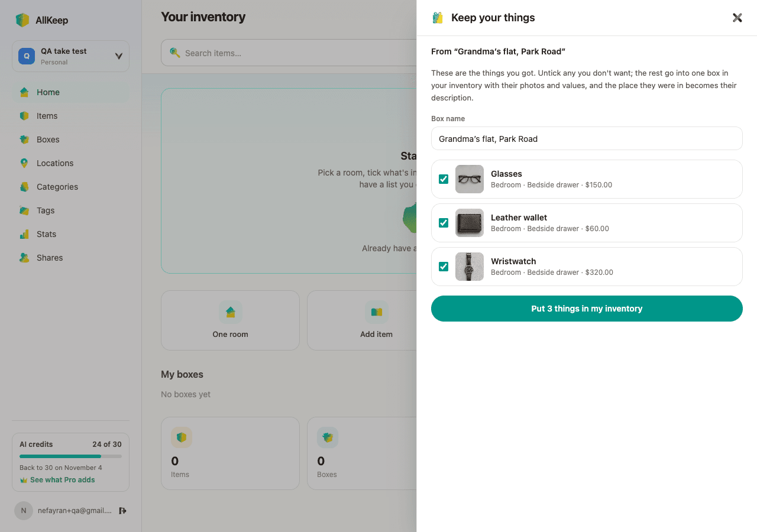Click the One room card
This screenshot has height=532, width=757.
[x=231, y=320]
